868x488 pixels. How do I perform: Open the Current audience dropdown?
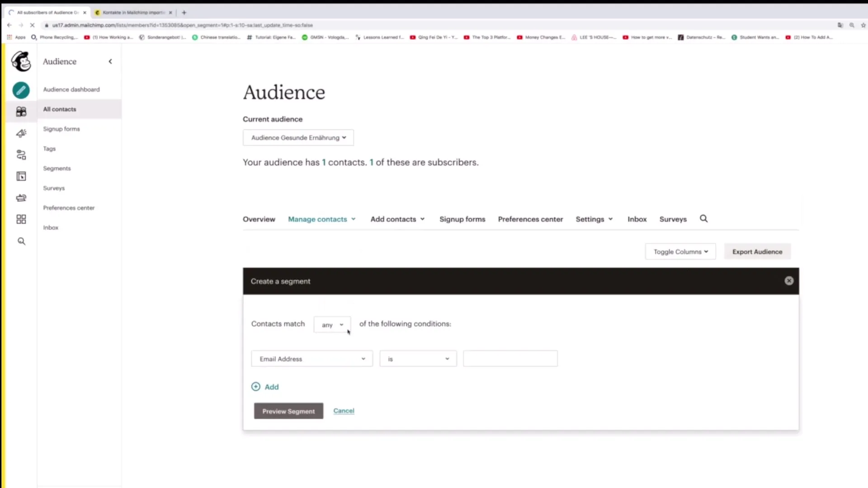(298, 138)
